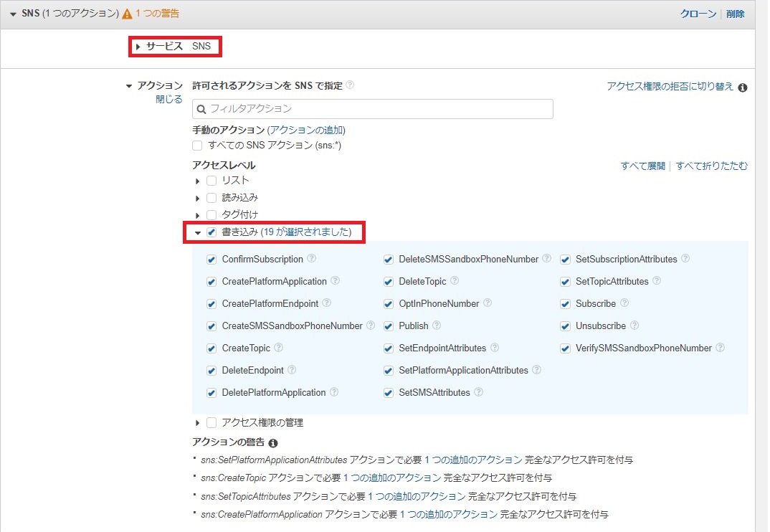Open help icon next to CreatePlatformApplication
The image size is (770, 532).
pos(335,280)
